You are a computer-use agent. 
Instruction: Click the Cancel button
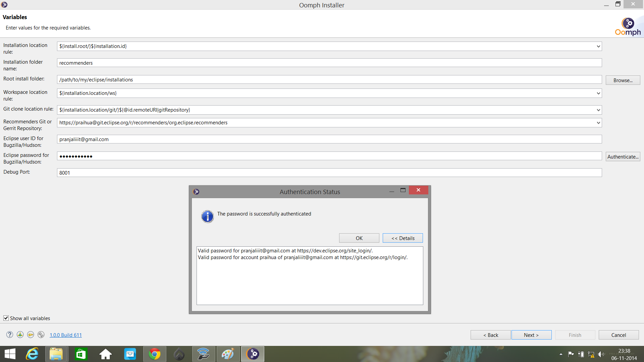(x=619, y=335)
